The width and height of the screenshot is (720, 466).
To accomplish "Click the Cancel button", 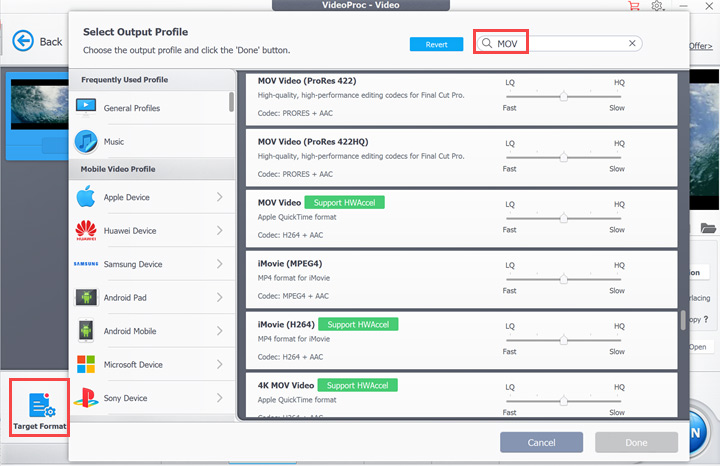I will coord(541,442).
